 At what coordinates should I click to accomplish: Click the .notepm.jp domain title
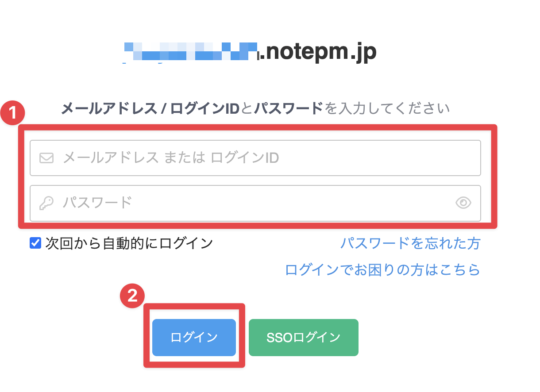click(x=318, y=53)
